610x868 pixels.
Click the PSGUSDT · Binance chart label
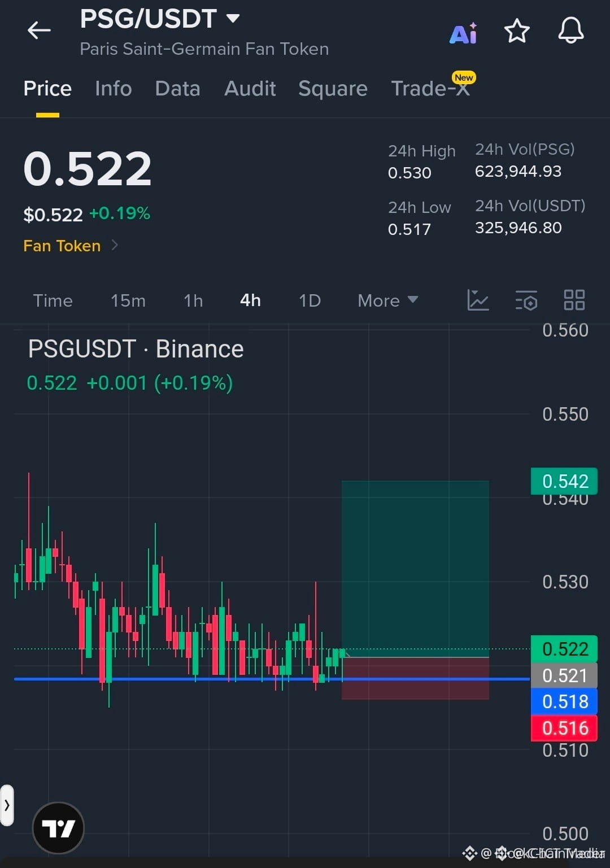(136, 349)
